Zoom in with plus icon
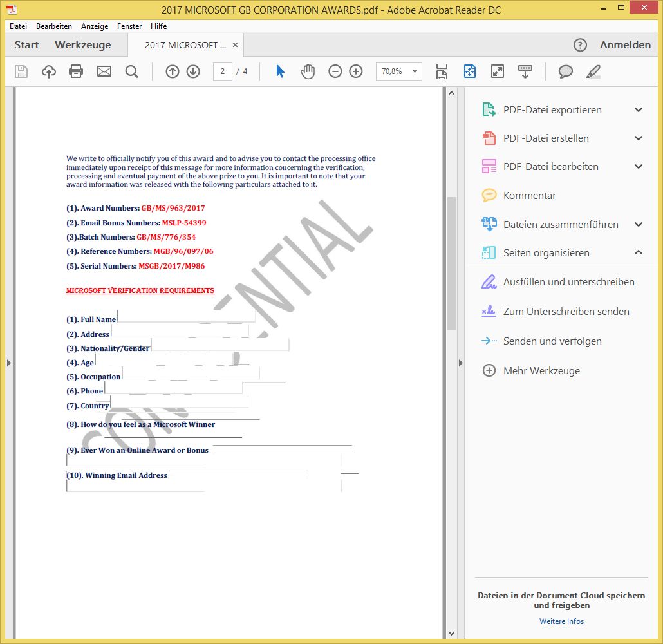The image size is (663, 644). pyautogui.click(x=356, y=71)
